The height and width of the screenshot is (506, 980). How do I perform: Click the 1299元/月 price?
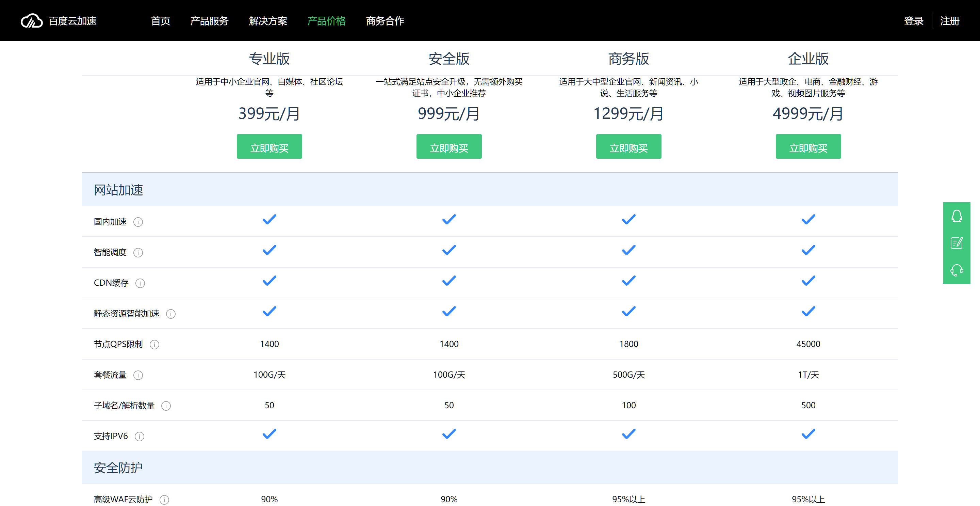628,113
